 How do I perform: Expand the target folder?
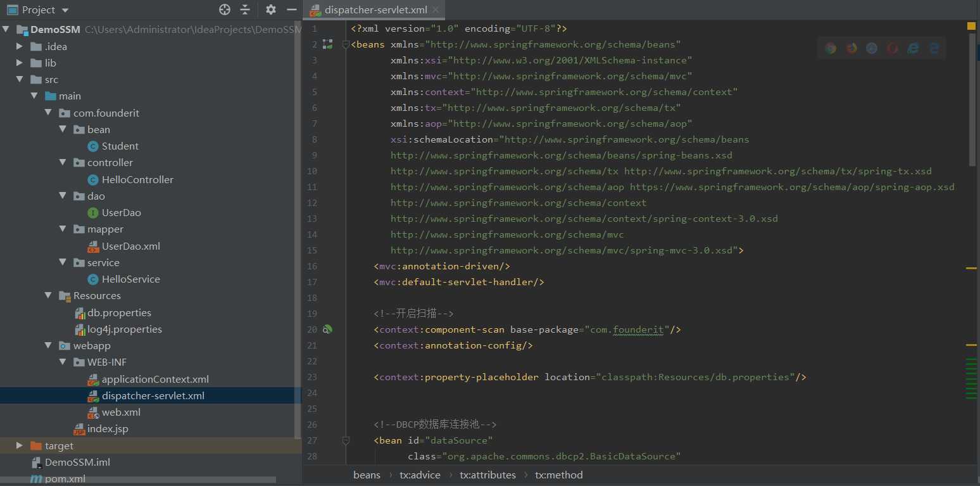click(20, 445)
